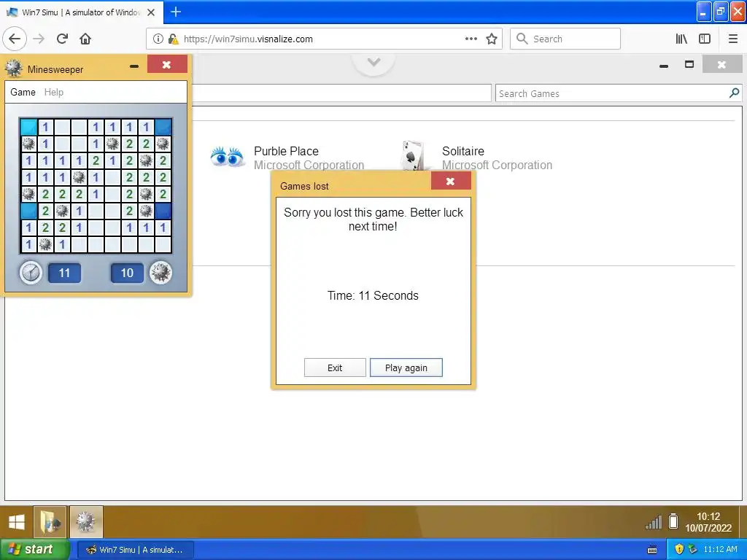The image size is (747, 560).
Task: Click the Time: 11 Seconds text
Action: pos(373,296)
